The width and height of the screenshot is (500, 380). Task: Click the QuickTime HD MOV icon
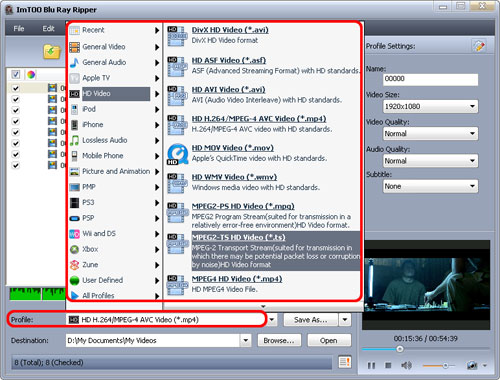tap(177, 154)
